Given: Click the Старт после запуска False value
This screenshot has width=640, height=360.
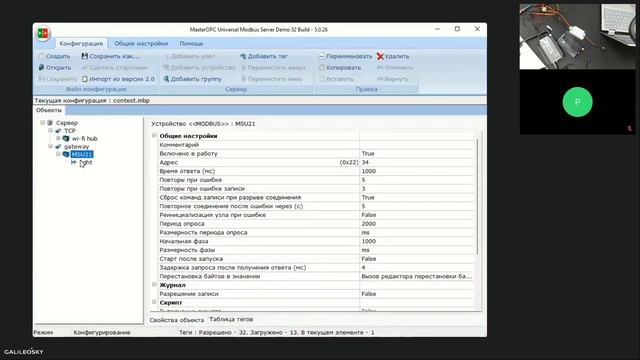Looking at the screenshot, I should coord(417,259).
